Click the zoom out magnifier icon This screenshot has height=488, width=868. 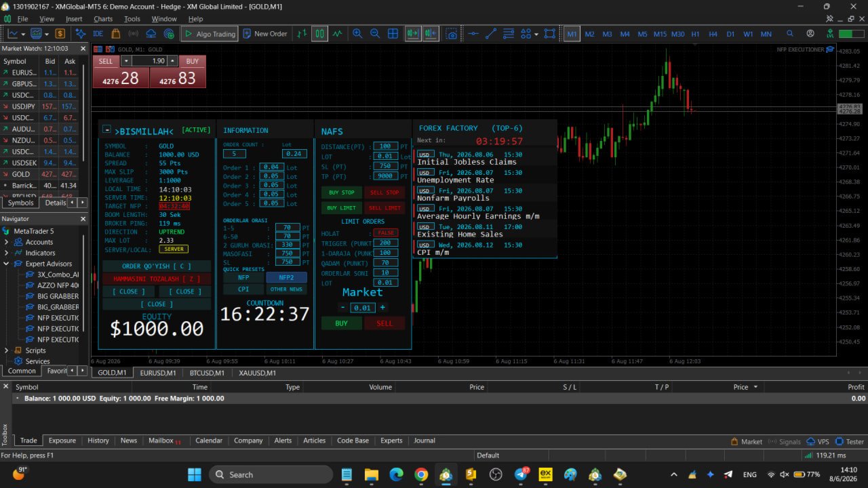(x=375, y=33)
